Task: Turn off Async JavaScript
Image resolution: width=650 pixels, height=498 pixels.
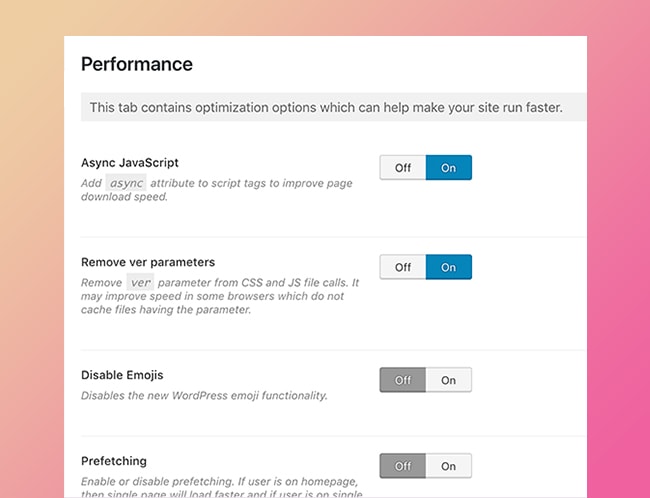Action: pos(403,168)
